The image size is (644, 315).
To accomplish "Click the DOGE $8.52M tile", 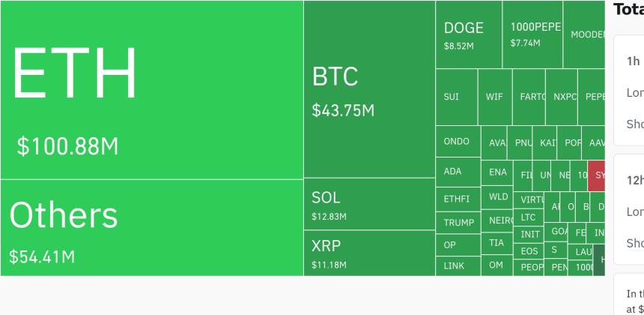I will coord(468,34).
